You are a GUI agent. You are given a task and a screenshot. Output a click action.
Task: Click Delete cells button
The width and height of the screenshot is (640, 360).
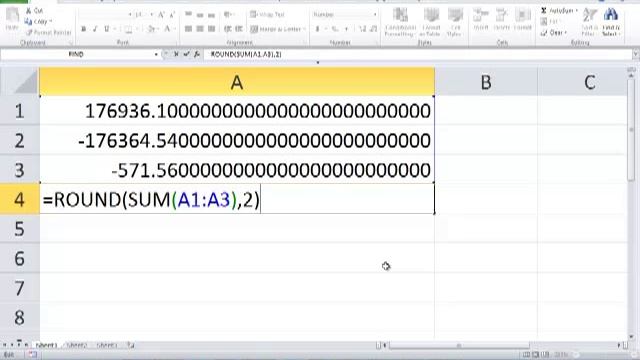(502, 20)
